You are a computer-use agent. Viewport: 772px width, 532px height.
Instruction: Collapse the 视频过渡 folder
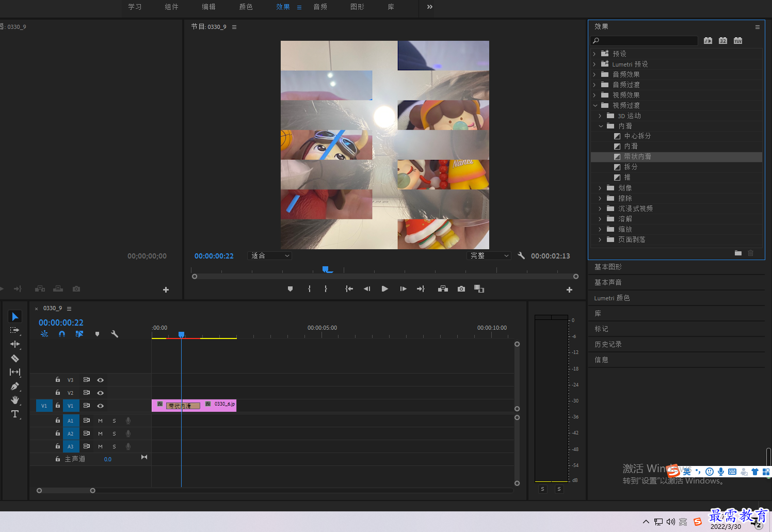[595, 105]
